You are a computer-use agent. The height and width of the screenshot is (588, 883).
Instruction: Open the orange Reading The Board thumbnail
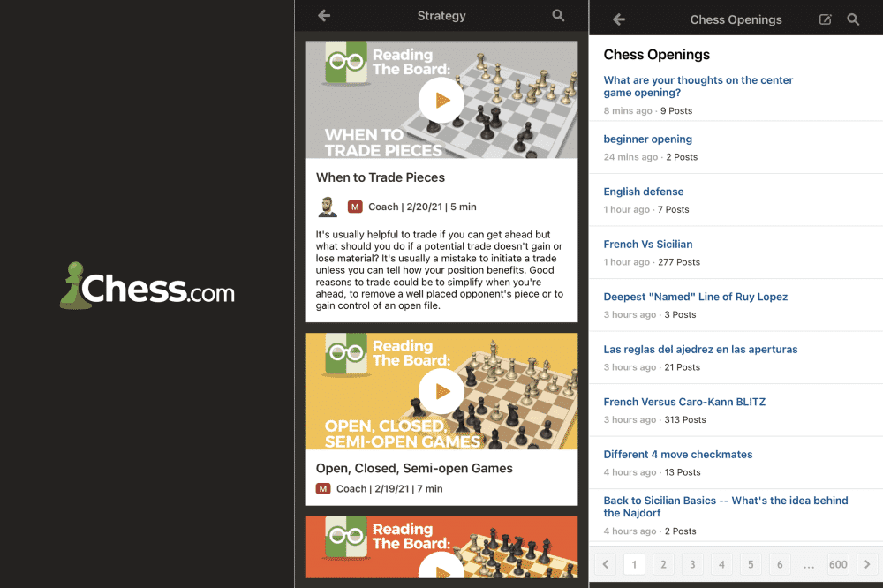(441, 547)
